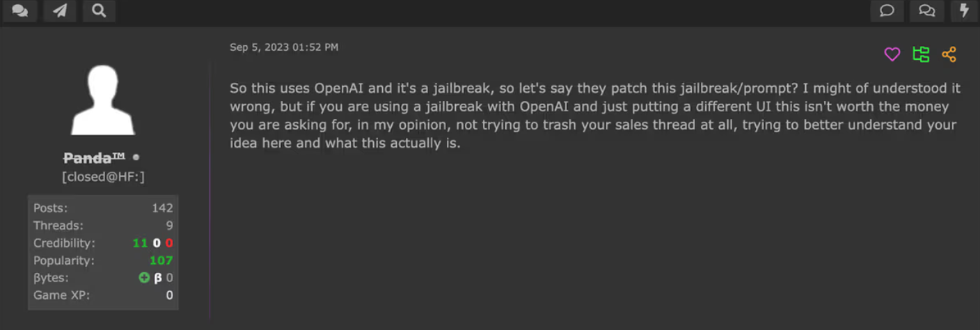980x330 pixels.
Task: Click the red negative Credibility value
Action: (x=169, y=243)
